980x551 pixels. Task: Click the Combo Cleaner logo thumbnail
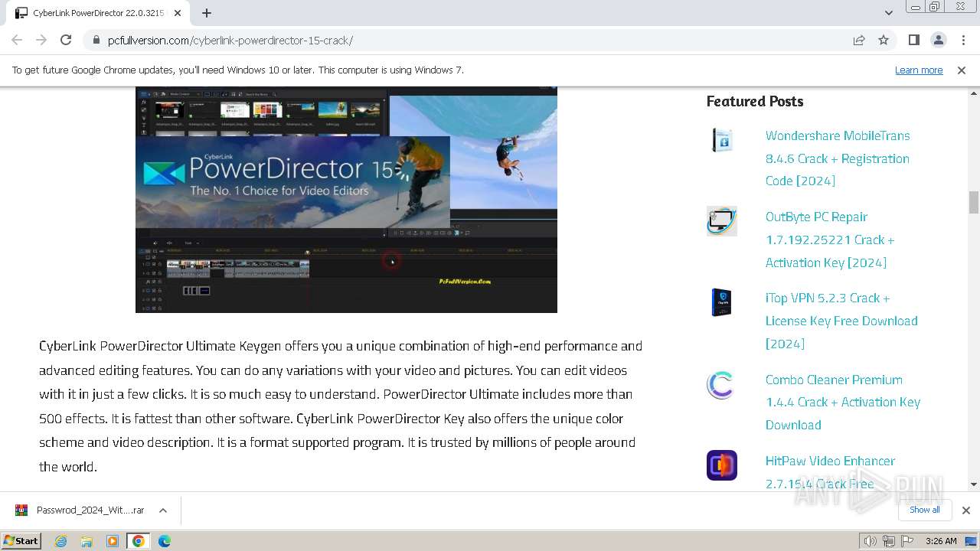tap(722, 384)
